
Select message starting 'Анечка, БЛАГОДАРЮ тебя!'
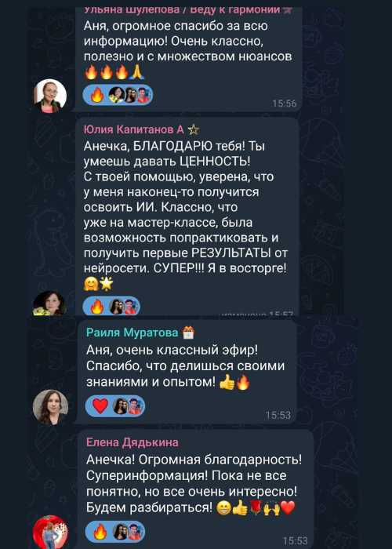186,215
